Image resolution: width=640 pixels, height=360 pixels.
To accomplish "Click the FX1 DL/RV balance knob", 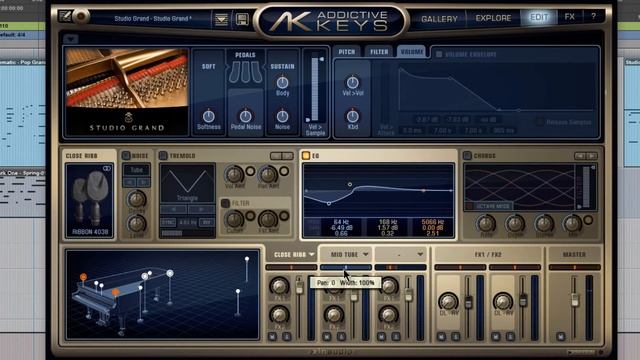I will pyautogui.click(x=448, y=301).
